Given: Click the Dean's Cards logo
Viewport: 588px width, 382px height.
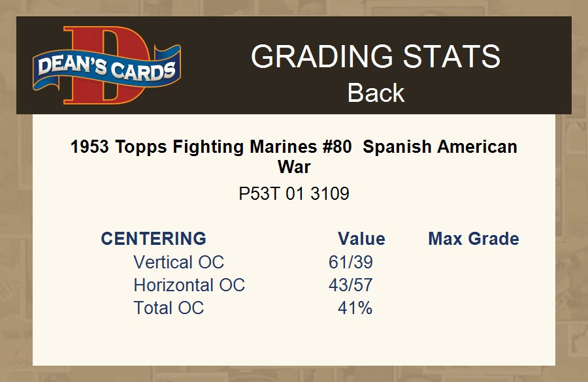Looking at the screenshot, I should pyautogui.click(x=106, y=65).
